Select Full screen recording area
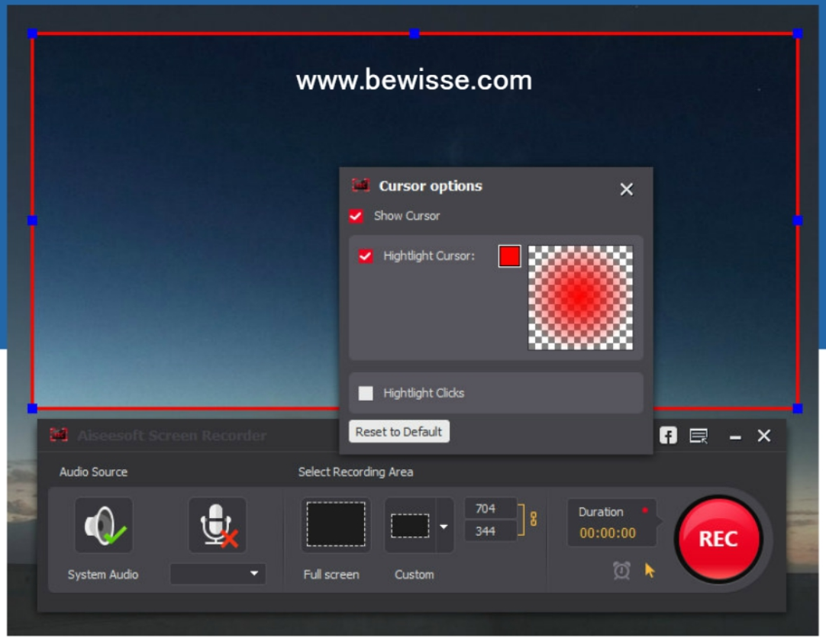 336,524
